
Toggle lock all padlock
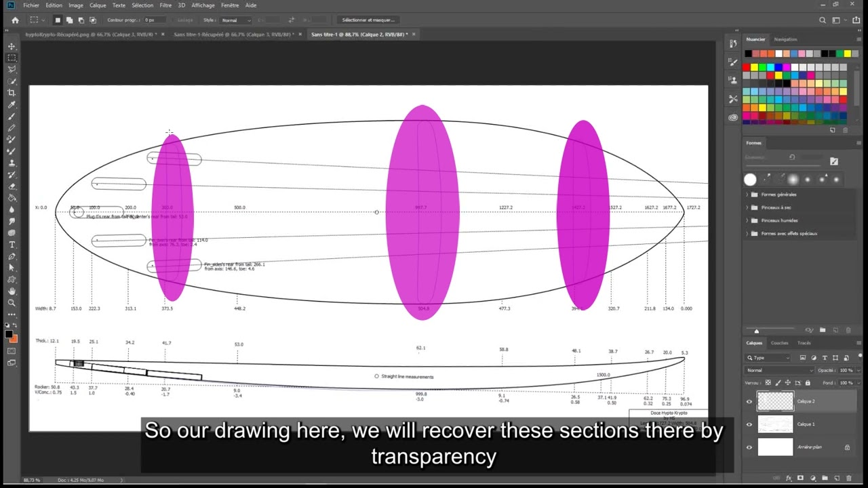coord(806,383)
